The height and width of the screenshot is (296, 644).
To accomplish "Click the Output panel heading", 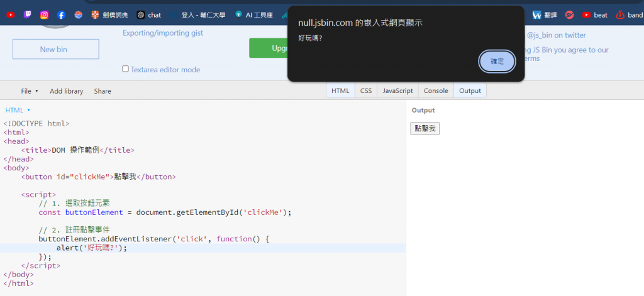I will [x=423, y=111].
